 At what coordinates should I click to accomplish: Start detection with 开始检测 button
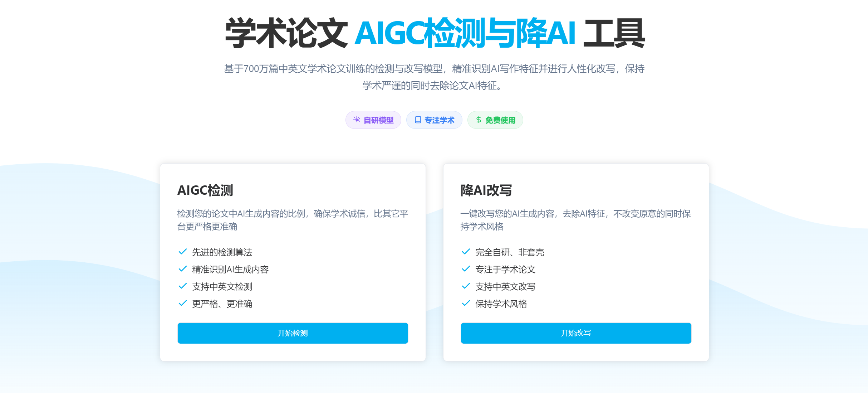coord(293,333)
